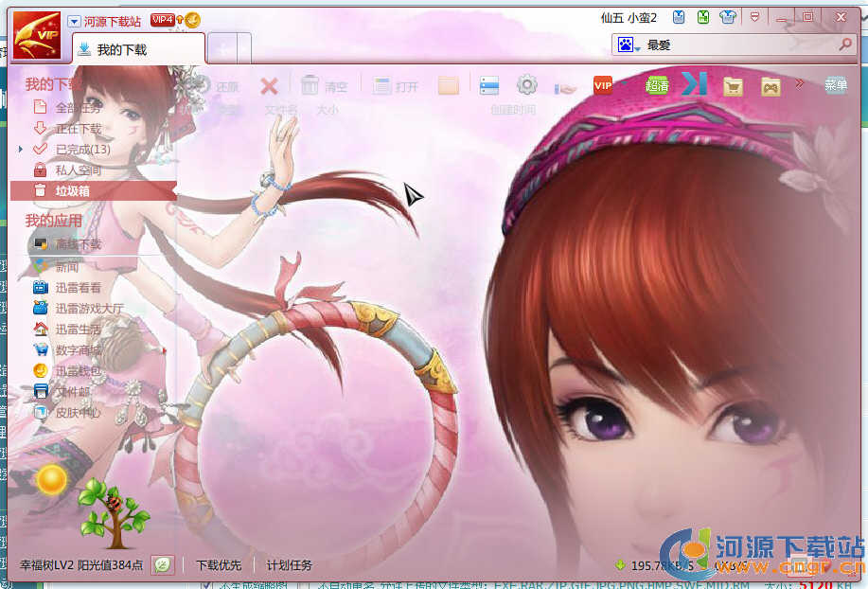The width and height of the screenshot is (868, 589).
Task: Click the happiness tree icon
Action: click(114, 513)
